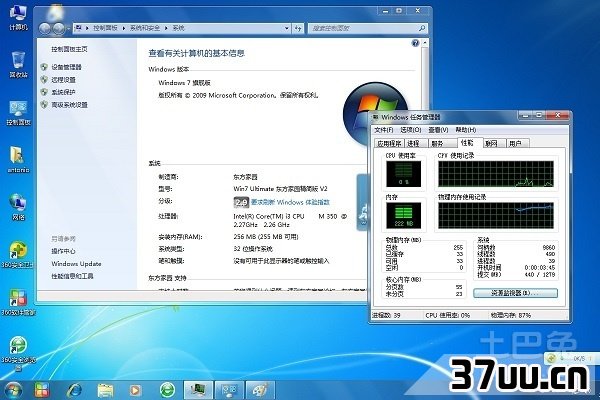The width and height of the screenshot is (600, 400).
Task: Open the antonio user folder icon
Action: (18, 160)
